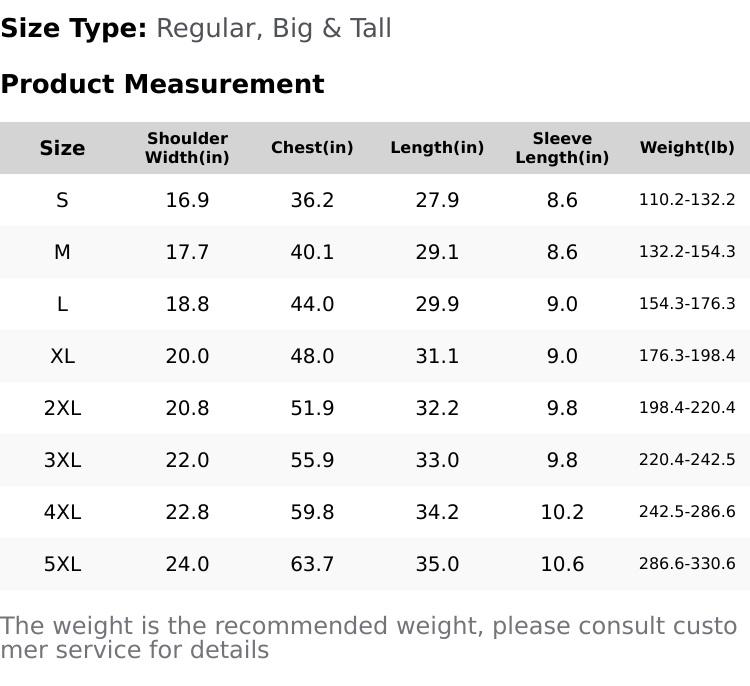Click the Length(in) column header

click(437, 148)
